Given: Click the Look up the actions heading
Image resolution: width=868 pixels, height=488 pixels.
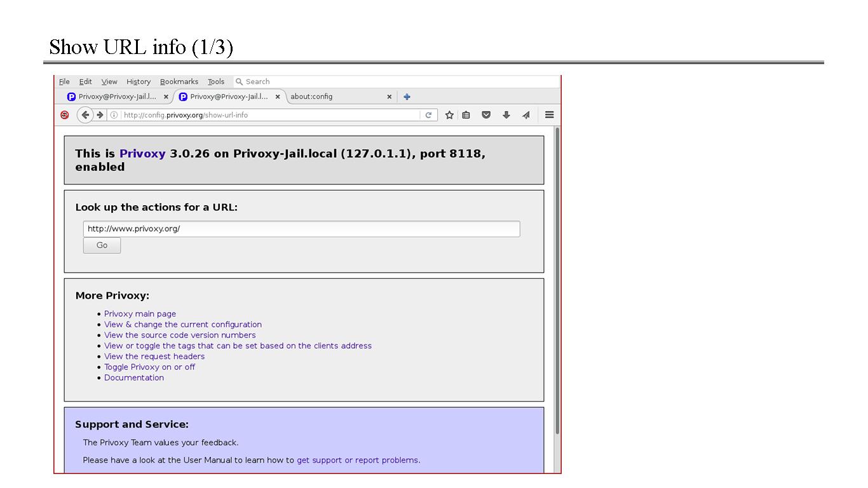Looking at the screenshot, I should coord(156,207).
